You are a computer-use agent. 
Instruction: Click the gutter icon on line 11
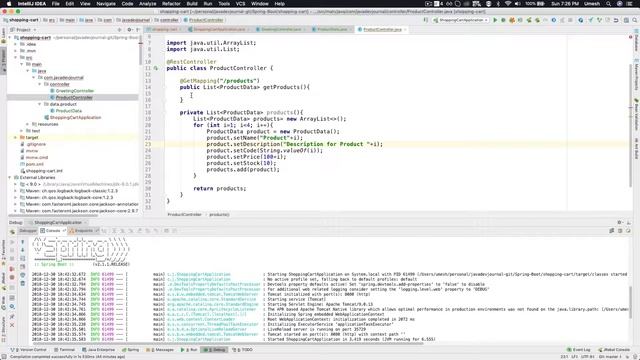(156, 68)
